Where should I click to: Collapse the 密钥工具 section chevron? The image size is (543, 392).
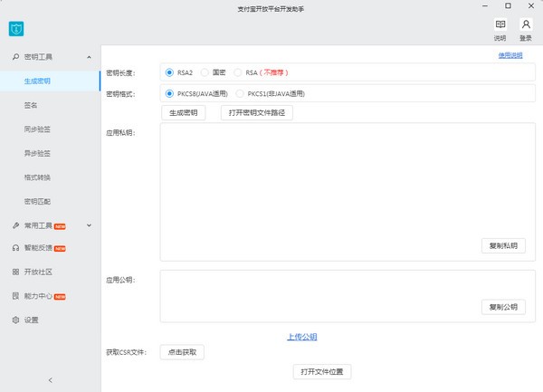(89, 57)
